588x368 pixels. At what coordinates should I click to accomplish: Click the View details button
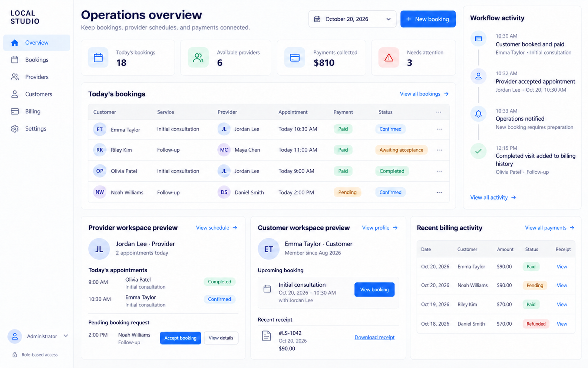[x=221, y=338]
